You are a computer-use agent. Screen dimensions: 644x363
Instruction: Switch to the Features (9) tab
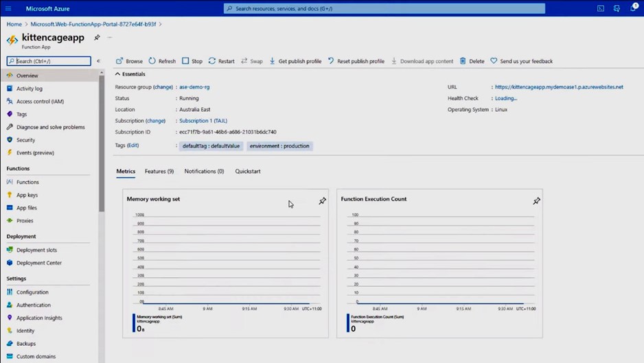point(159,172)
